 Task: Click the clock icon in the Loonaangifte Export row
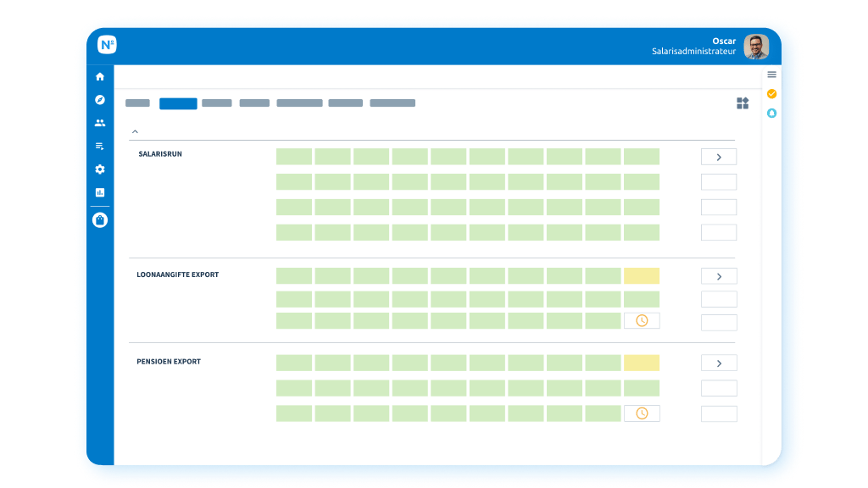pos(642,320)
